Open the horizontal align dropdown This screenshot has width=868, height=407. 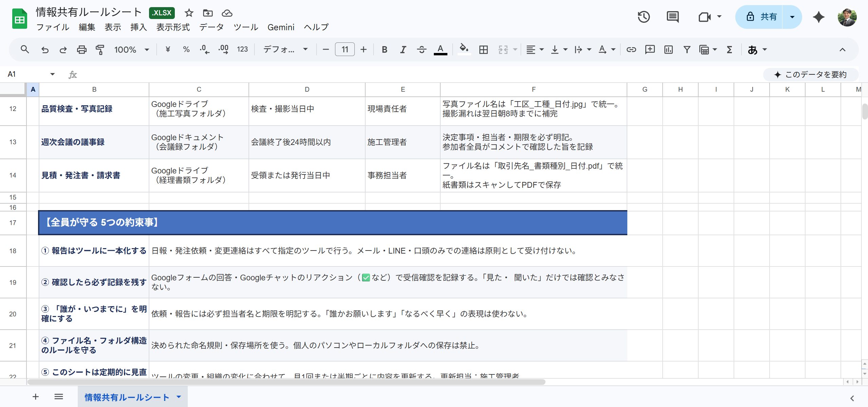click(x=535, y=50)
